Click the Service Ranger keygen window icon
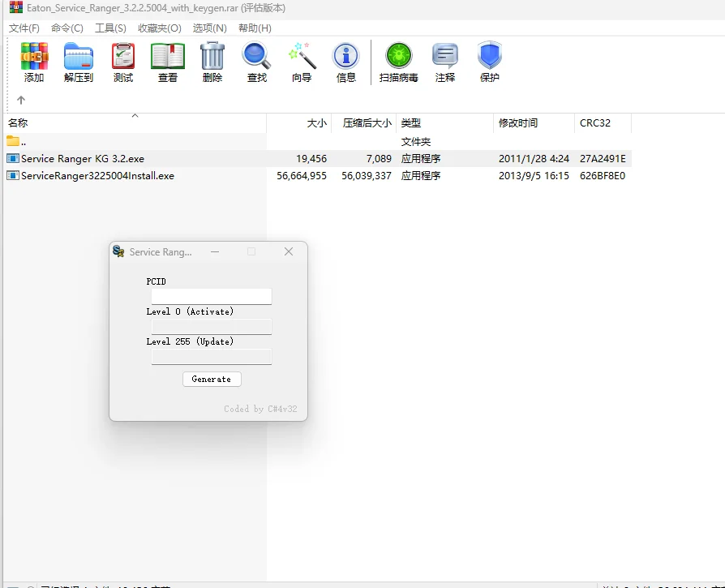Image resolution: width=725 pixels, height=588 pixels. tap(118, 251)
